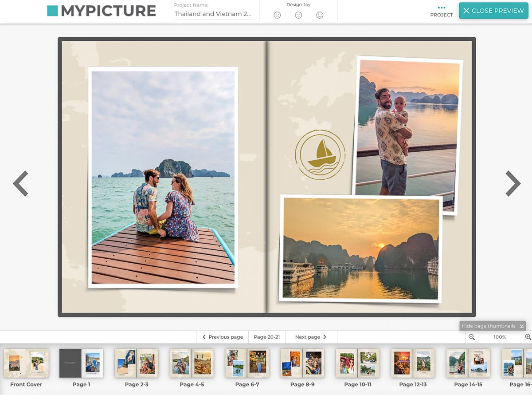The width and height of the screenshot is (532, 395).
Task: Open the PROJECT options menu
Action: tap(442, 11)
